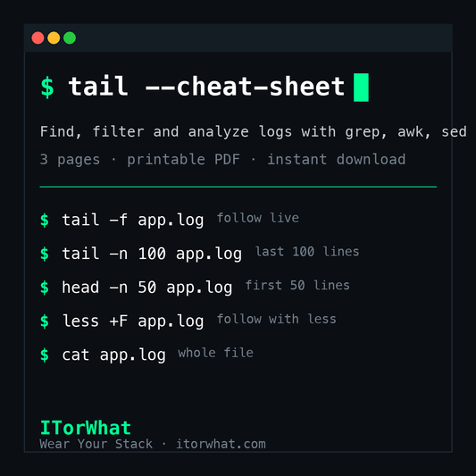Click the green maximize window dot
476x476 pixels.
coord(70,38)
